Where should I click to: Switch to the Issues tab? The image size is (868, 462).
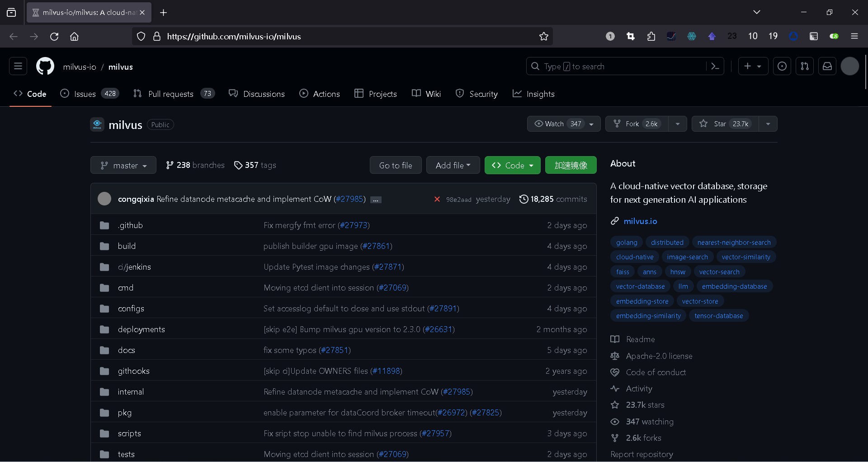point(89,94)
